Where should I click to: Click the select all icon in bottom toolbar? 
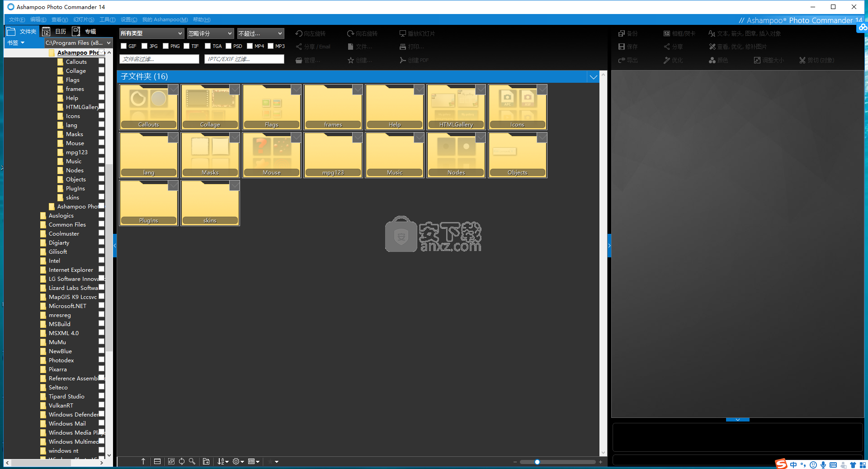click(171, 461)
